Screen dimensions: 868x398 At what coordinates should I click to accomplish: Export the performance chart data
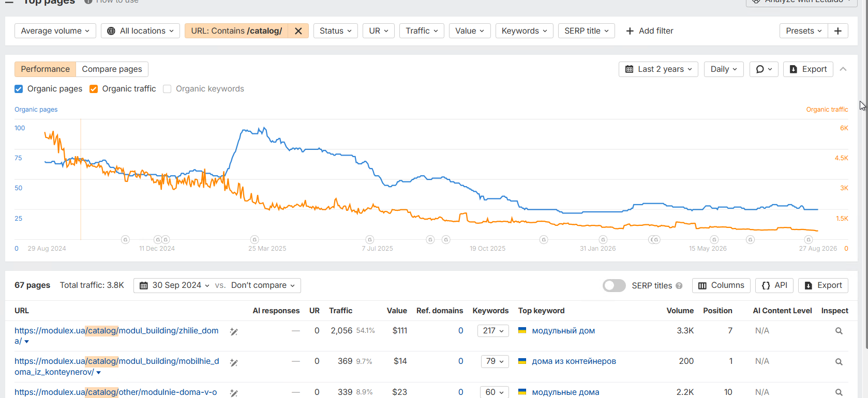pyautogui.click(x=808, y=69)
